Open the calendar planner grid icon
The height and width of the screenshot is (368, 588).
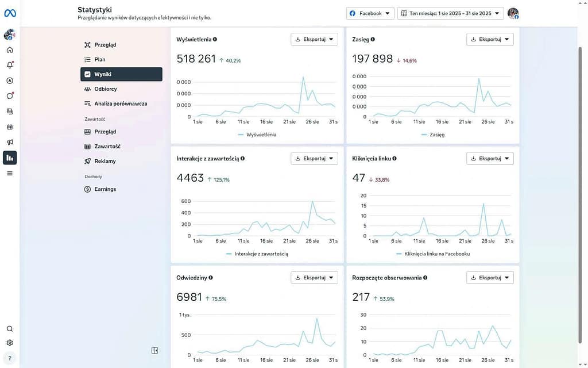click(10, 127)
